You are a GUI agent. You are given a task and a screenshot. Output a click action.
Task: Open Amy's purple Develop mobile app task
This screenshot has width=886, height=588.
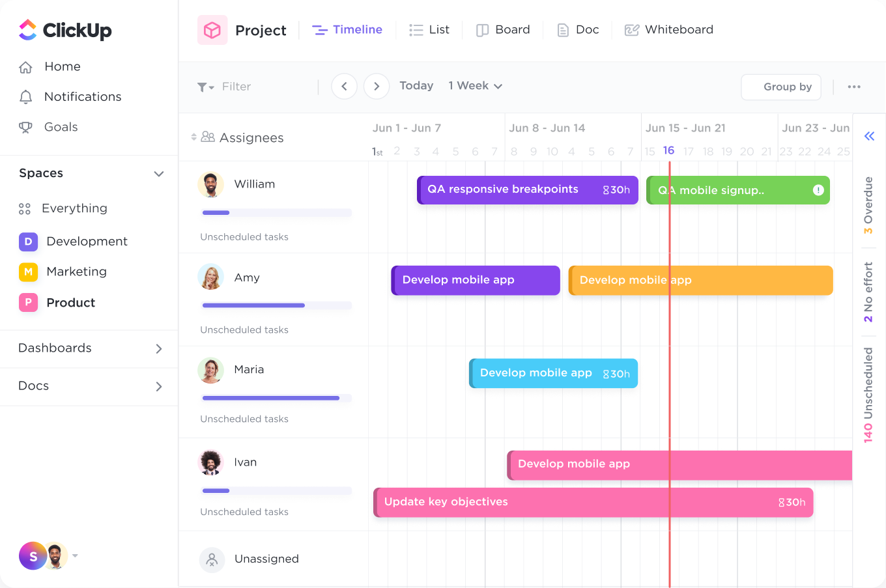476,280
